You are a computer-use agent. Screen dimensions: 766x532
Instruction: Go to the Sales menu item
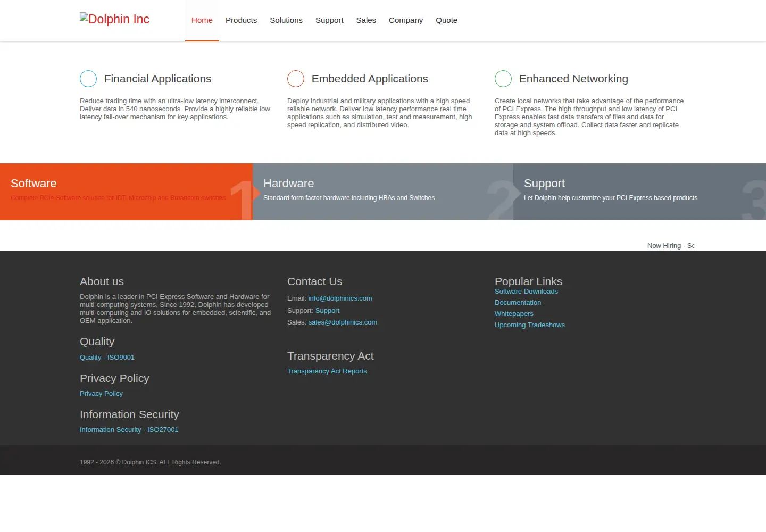coord(366,20)
